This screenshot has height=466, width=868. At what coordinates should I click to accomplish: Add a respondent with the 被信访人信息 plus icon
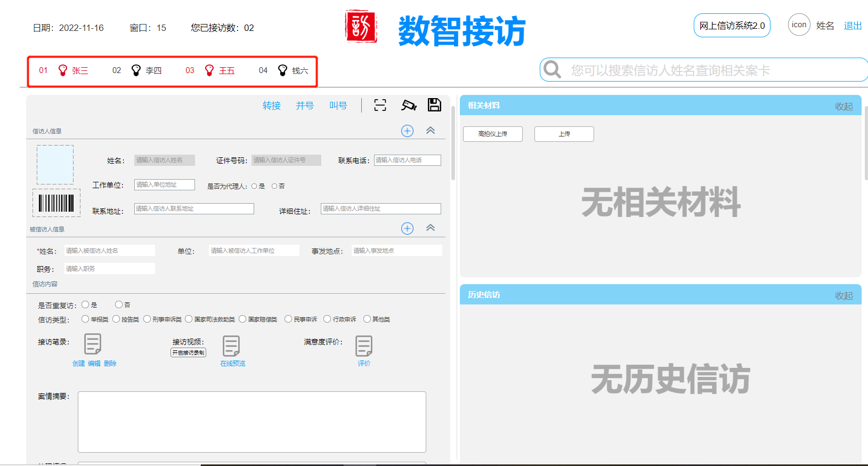407,228
